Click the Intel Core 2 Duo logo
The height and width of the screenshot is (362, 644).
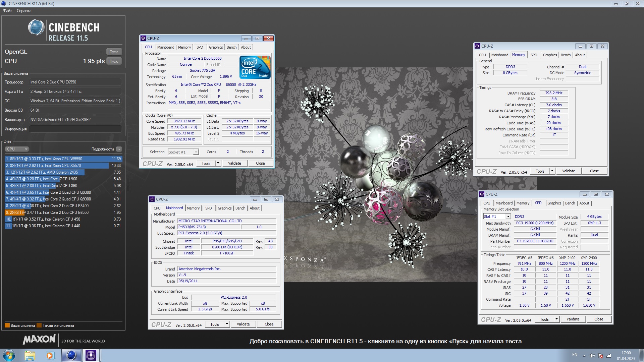(x=255, y=67)
